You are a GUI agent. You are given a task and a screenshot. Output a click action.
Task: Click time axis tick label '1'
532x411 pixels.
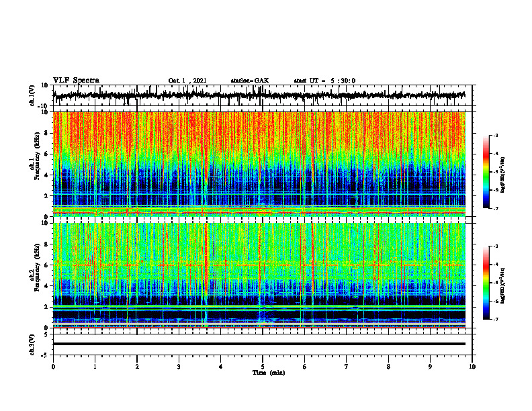click(x=95, y=367)
